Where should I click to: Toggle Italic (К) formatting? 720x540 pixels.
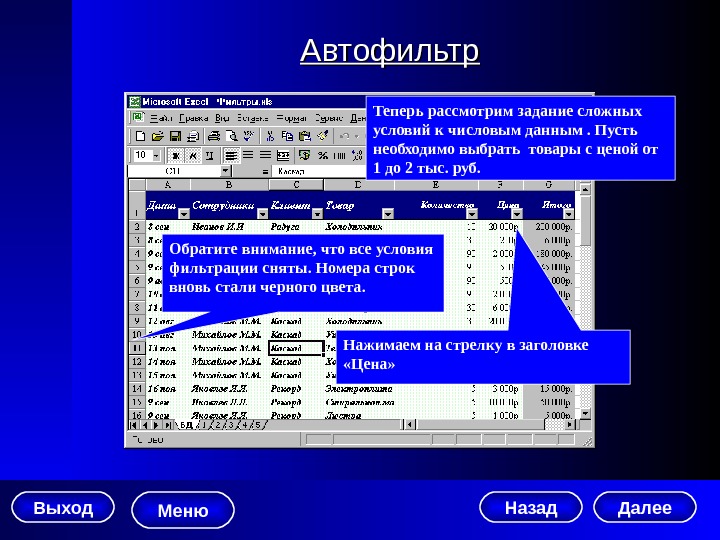click(193, 156)
